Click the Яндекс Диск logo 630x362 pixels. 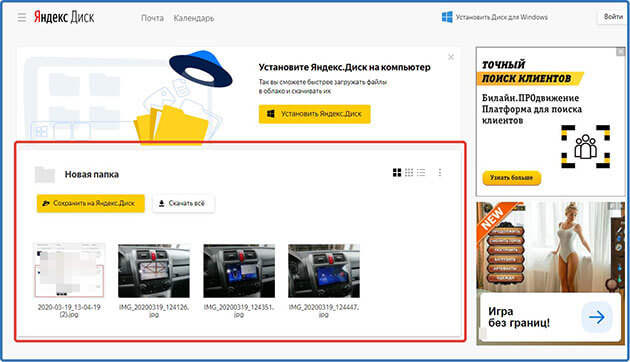coord(64,17)
